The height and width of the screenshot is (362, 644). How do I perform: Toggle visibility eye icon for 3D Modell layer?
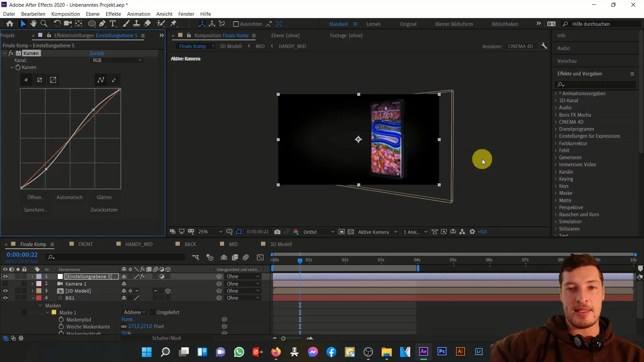click(x=5, y=291)
